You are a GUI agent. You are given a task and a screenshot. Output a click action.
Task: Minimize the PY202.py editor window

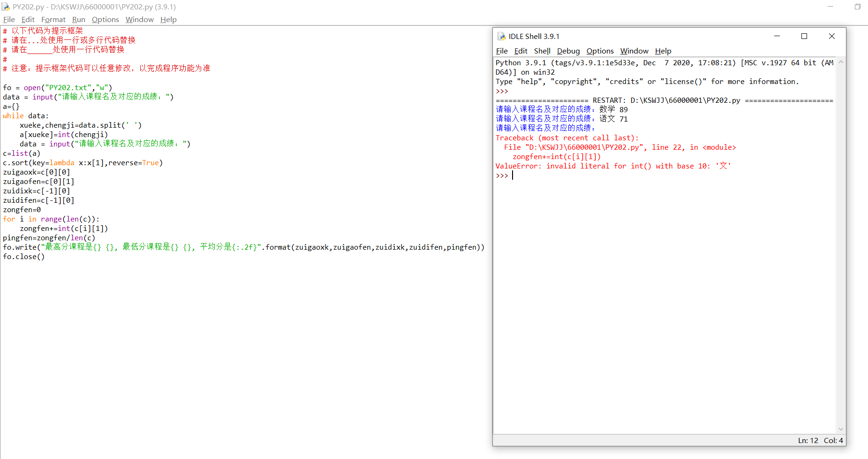pos(830,7)
